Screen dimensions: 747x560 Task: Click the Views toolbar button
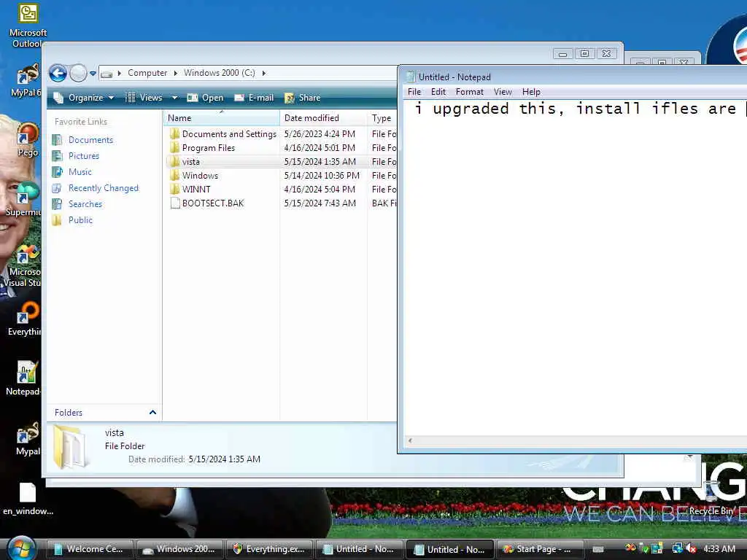[x=145, y=98]
